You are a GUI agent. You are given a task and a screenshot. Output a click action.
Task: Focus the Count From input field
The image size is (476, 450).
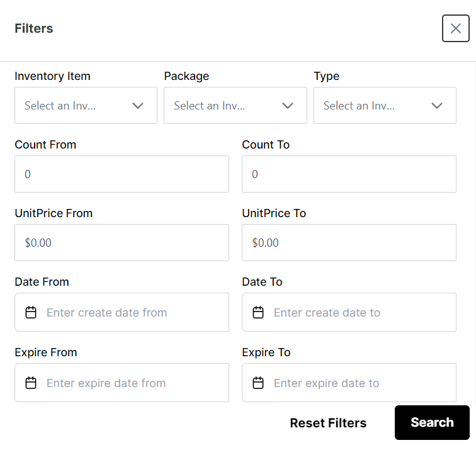click(x=122, y=174)
